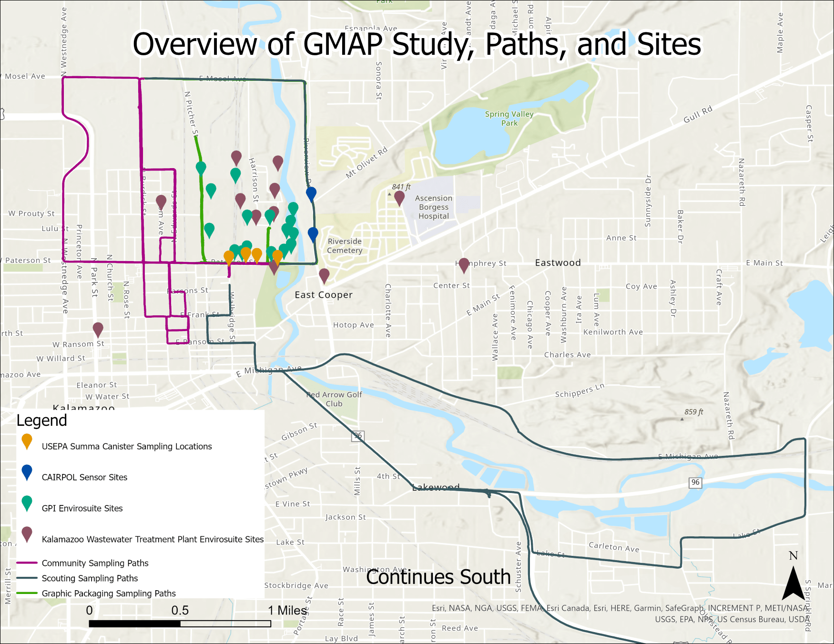Open details for the East Cooper area label
This screenshot has width=834, height=644.
(x=323, y=294)
